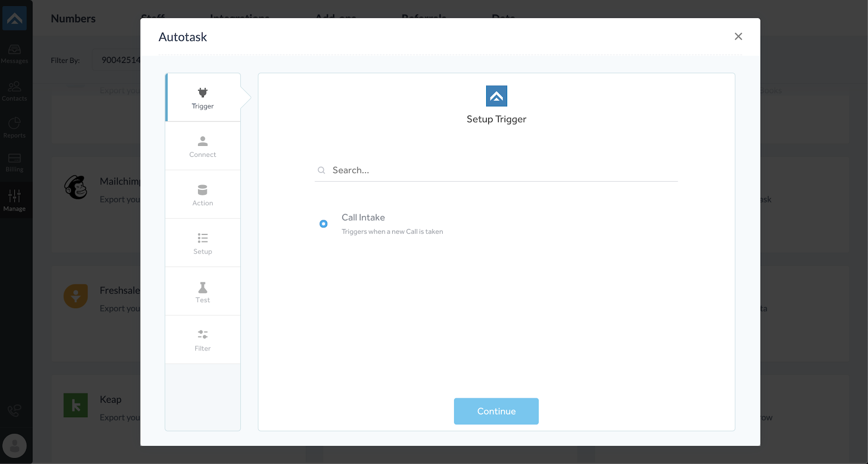The height and width of the screenshot is (464, 868).
Task: Click the Keap integration logo
Action: [x=76, y=405]
